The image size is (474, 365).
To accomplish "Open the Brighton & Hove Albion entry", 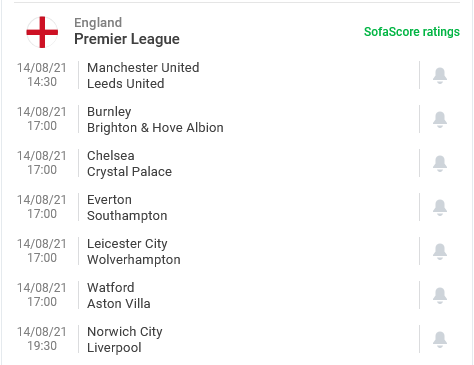I will [x=155, y=128].
